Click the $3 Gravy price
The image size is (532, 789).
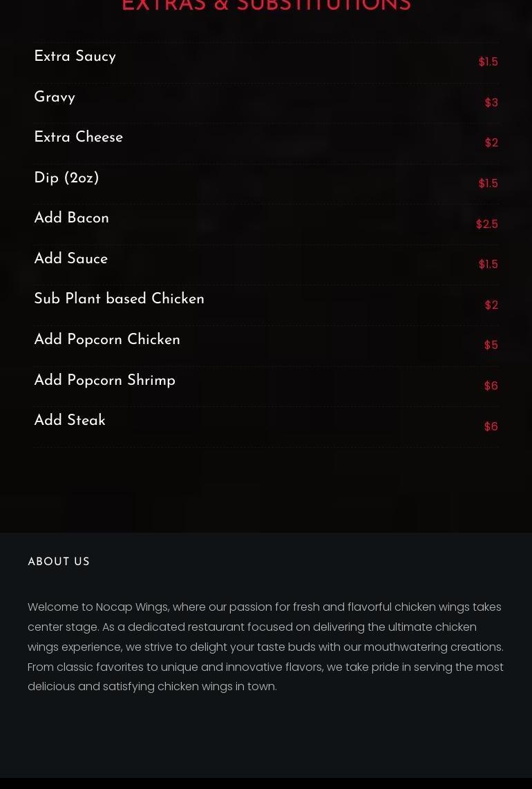click(x=491, y=103)
